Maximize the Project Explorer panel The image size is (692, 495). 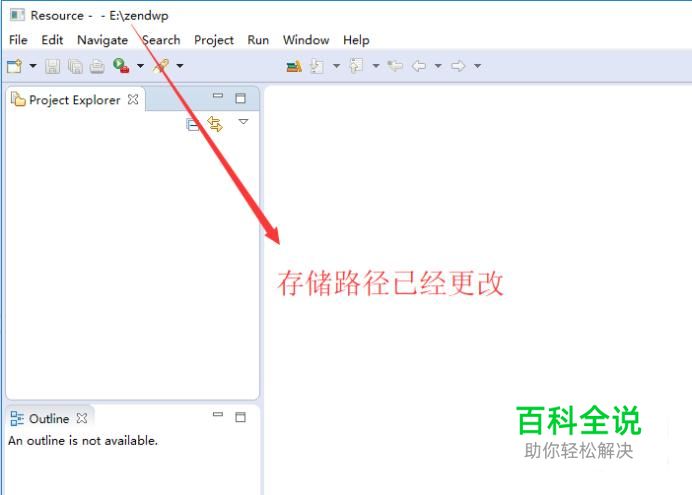pos(241,98)
